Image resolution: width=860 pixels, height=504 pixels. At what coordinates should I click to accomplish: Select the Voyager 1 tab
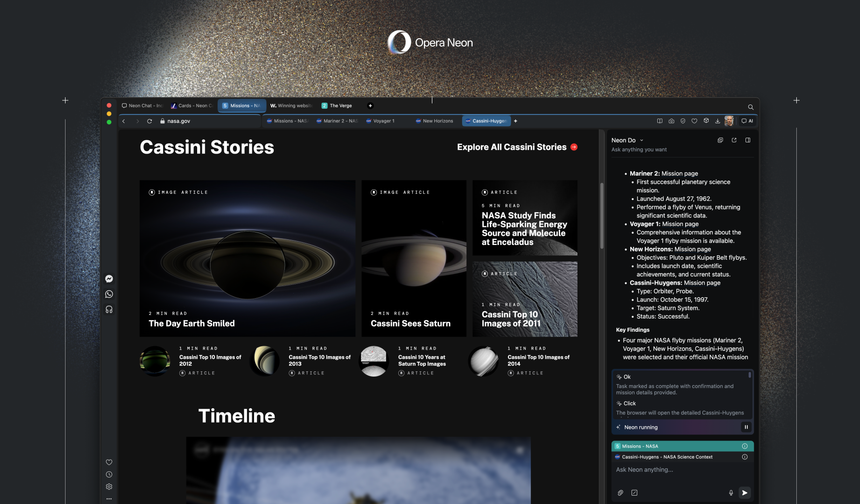point(384,121)
